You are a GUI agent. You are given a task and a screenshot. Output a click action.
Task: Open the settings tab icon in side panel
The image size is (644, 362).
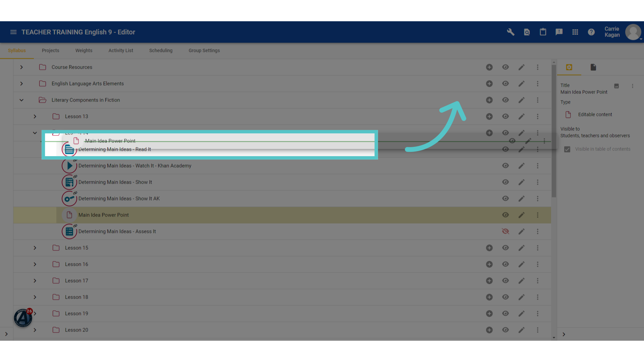[569, 67]
